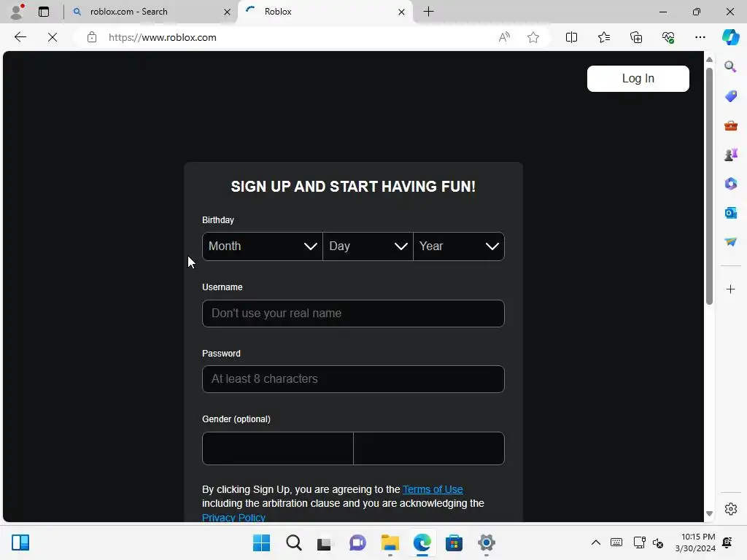This screenshot has height=560, width=747.
Task: Open Outlook in the sidebar
Action: tap(730, 213)
